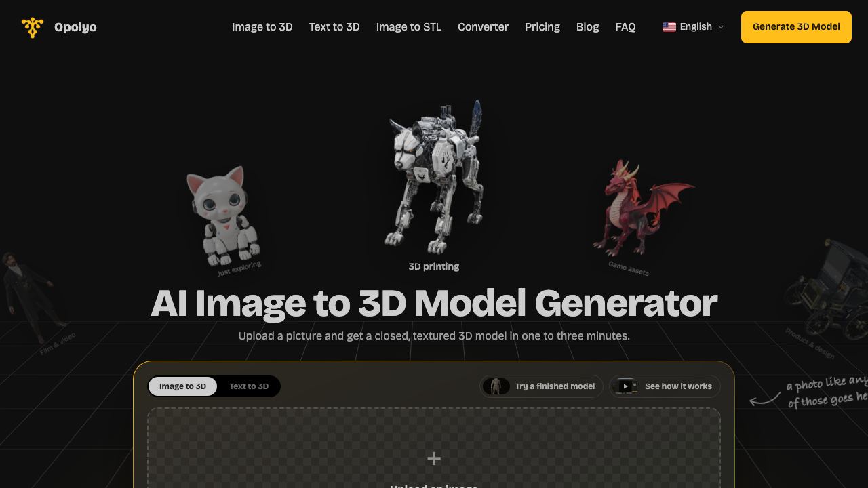This screenshot has width=868, height=488.
Task: Click the play icon beside See how it works
Action: [x=626, y=386]
